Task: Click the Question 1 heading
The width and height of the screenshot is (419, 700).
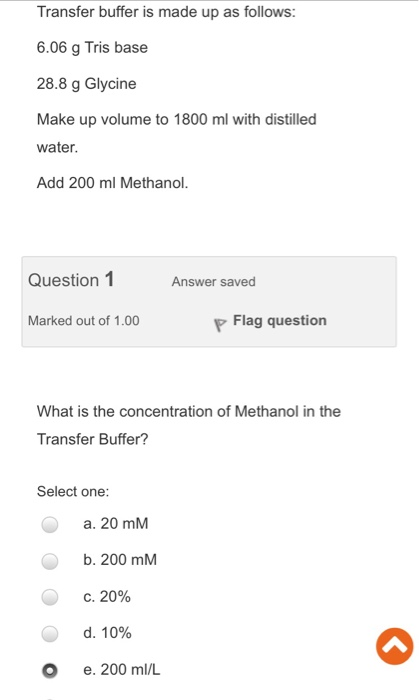Action: click(71, 280)
